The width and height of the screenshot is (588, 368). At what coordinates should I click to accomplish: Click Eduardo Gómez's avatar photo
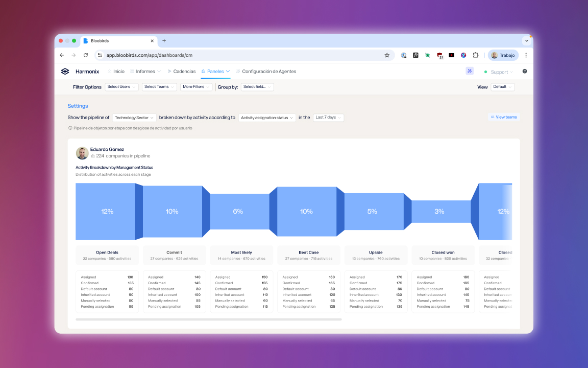[82, 153]
